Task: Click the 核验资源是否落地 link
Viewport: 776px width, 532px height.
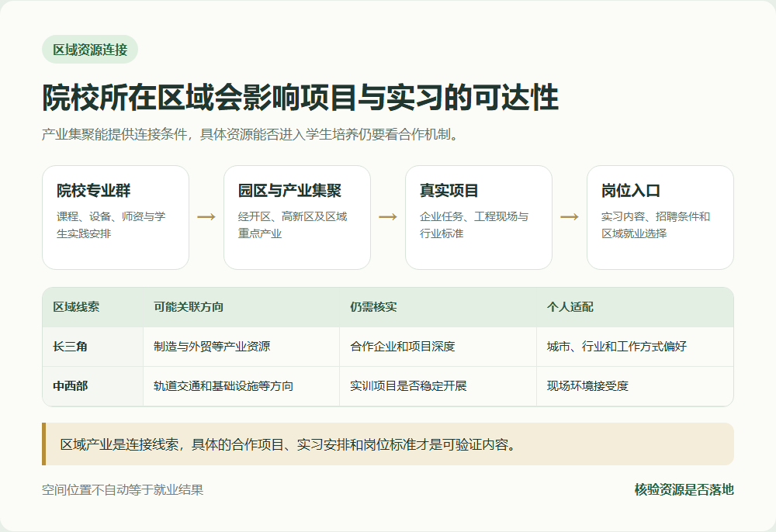Action: tap(684, 490)
